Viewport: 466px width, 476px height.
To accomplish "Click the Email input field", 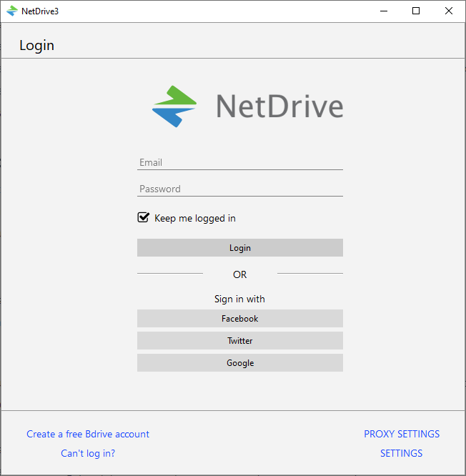I will click(240, 163).
